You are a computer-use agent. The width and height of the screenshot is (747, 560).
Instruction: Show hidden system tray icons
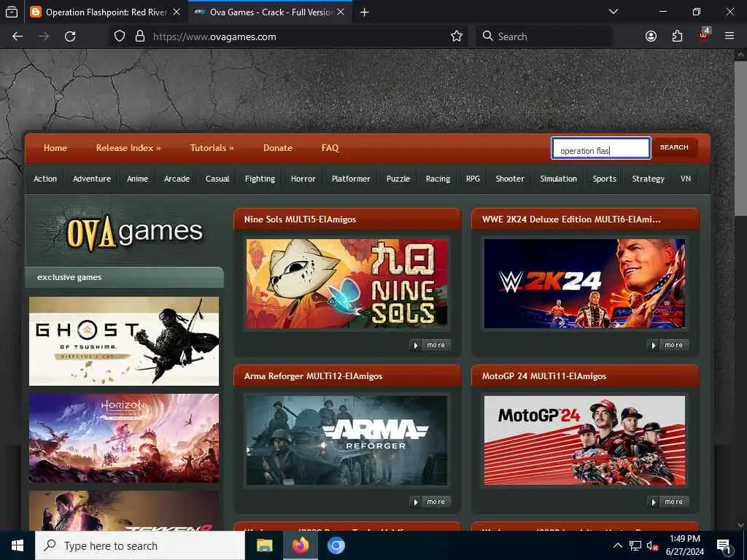tap(617, 545)
